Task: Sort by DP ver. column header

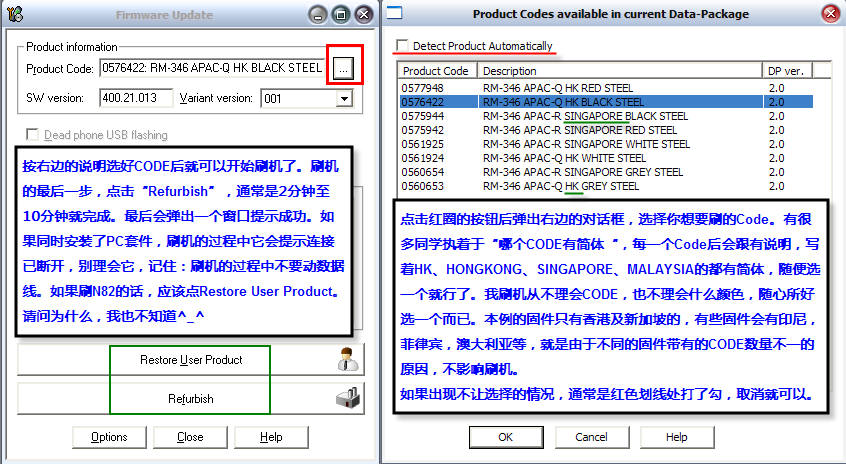Action: 785,71
